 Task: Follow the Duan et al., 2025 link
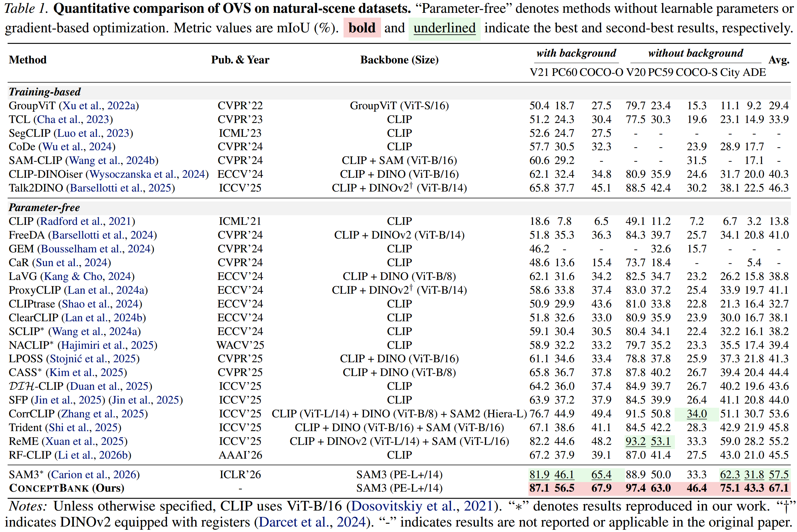109,386
